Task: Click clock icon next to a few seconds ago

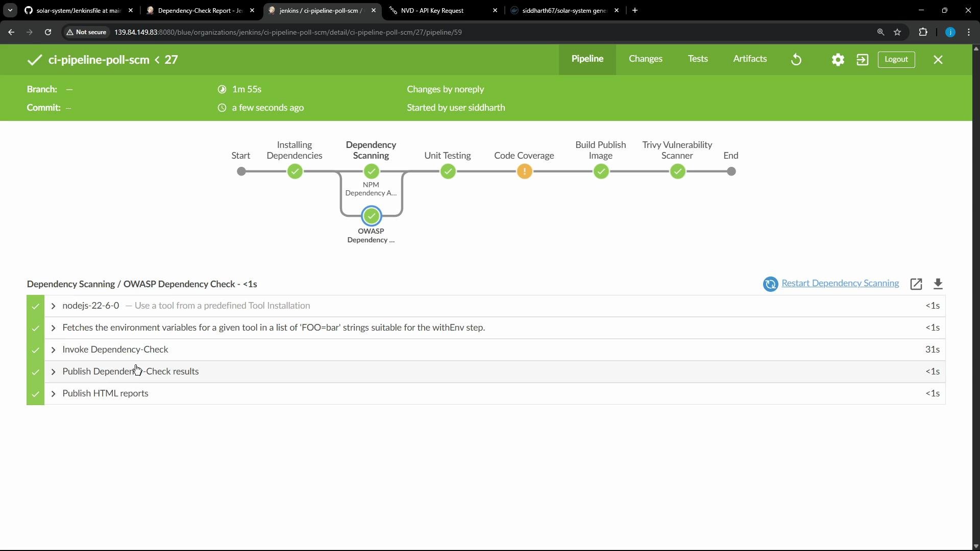Action: (x=222, y=108)
